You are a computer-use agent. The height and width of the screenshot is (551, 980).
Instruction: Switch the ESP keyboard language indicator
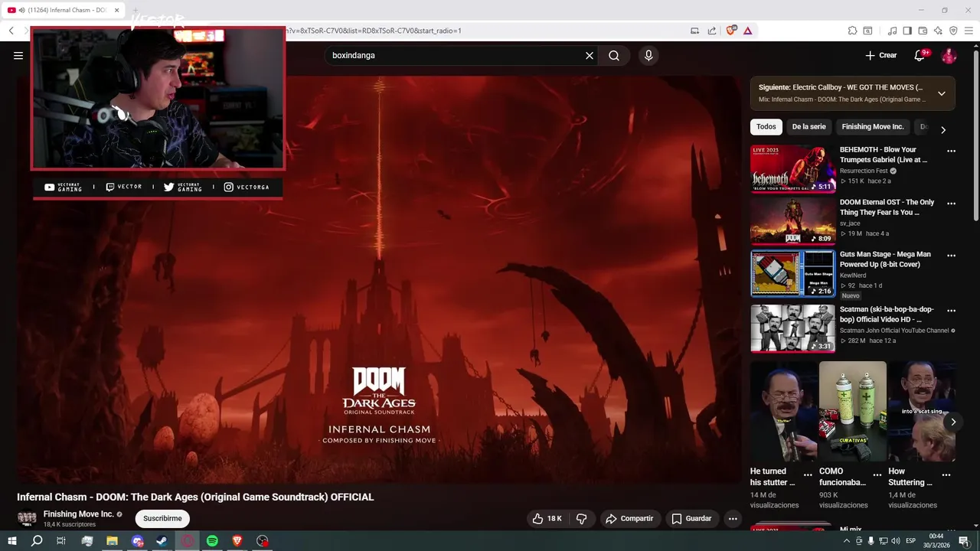click(x=911, y=541)
